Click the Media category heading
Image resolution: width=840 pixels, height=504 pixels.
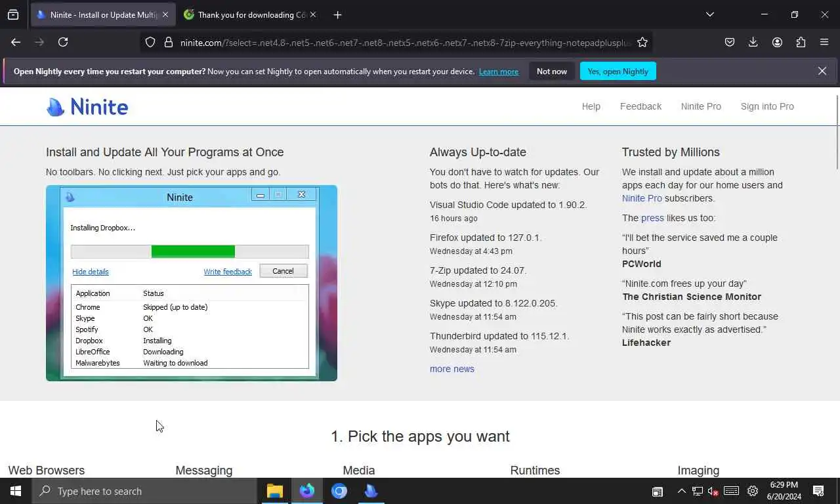(359, 471)
